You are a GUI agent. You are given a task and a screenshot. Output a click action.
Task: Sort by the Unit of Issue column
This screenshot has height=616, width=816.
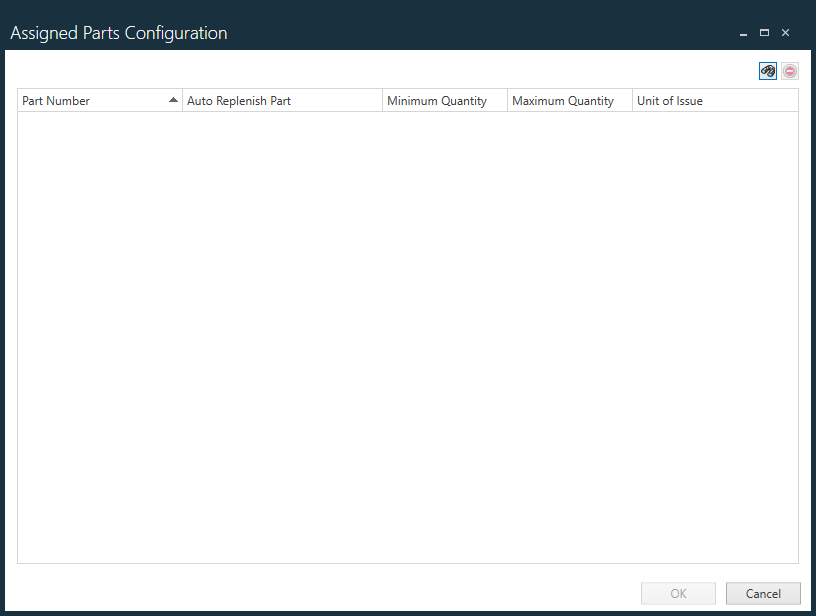point(670,100)
